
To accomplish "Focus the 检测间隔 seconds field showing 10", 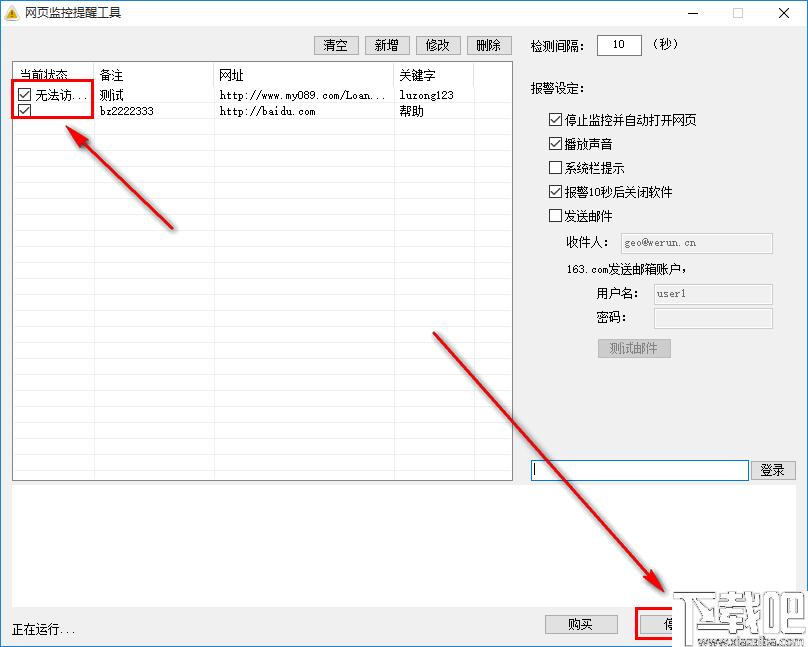I will (619, 45).
